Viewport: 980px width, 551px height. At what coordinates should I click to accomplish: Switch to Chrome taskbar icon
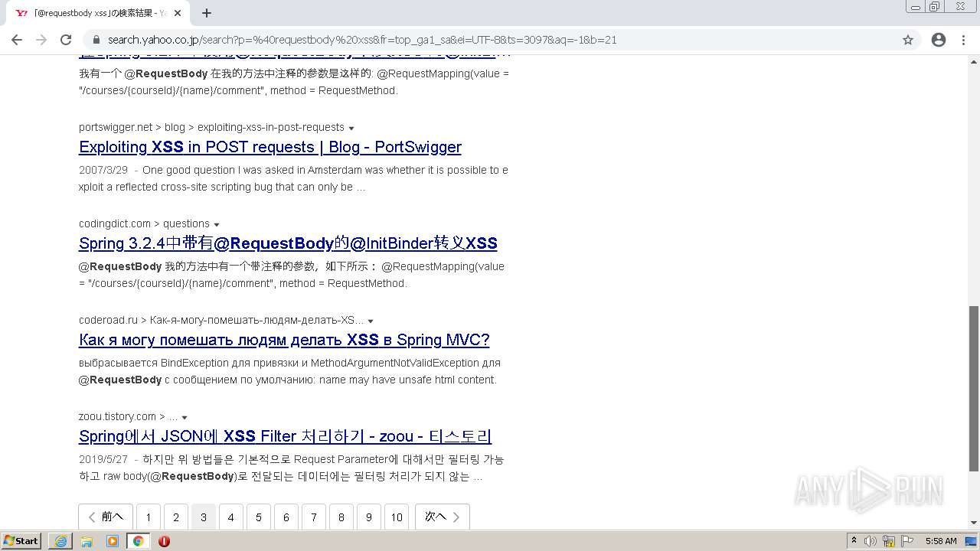click(139, 541)
